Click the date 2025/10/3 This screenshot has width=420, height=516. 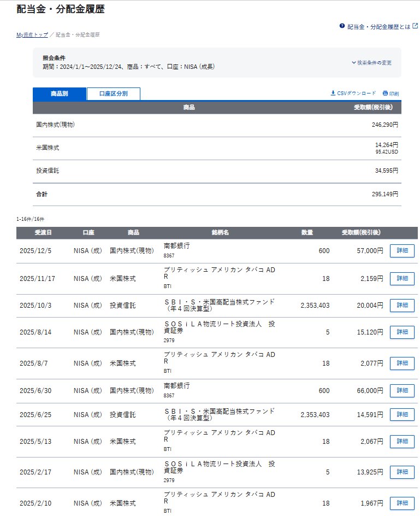coord(36,306)
